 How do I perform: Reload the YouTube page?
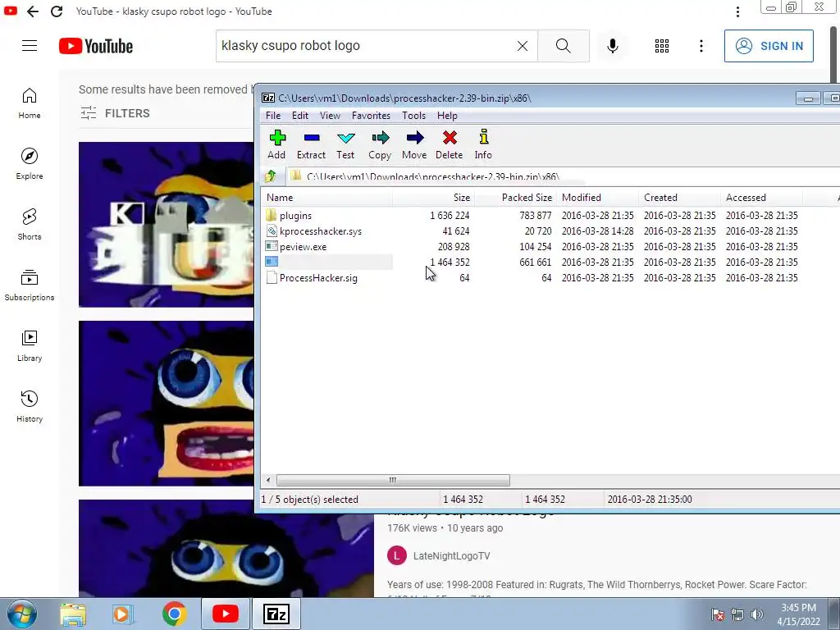pos(57,11)
